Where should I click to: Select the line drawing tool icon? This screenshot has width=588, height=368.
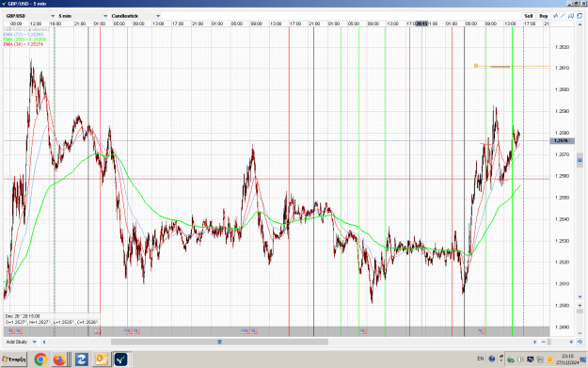click(x=563, y=16)
